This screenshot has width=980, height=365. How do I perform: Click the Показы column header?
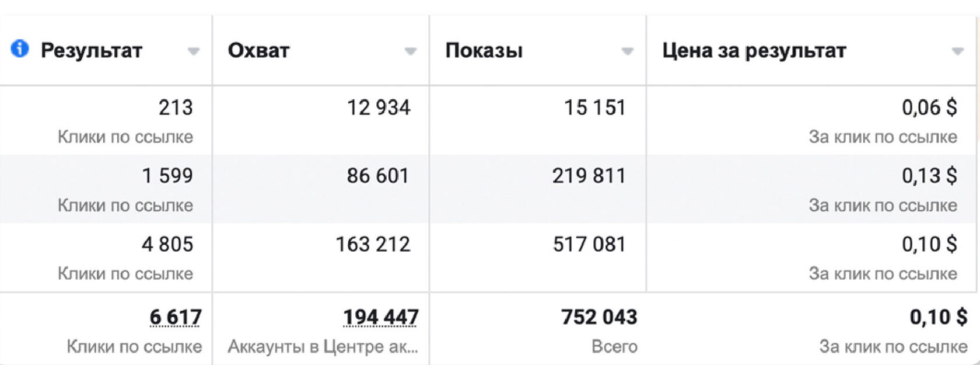coord(484,51)
